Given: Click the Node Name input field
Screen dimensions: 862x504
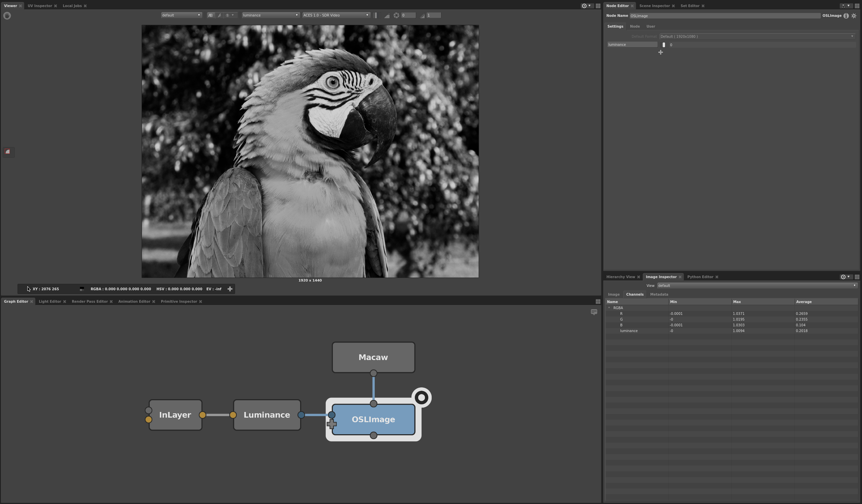Looking at the screenshot, I should [724, 16].
